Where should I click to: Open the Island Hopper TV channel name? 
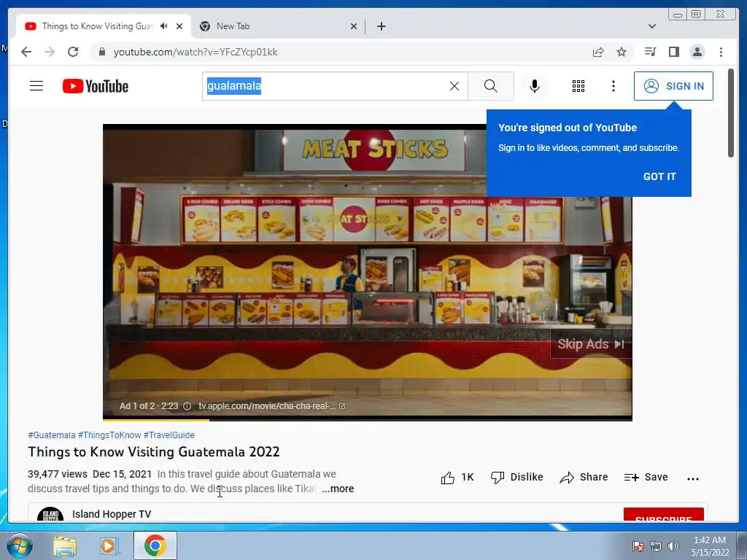tap(112, 514)
